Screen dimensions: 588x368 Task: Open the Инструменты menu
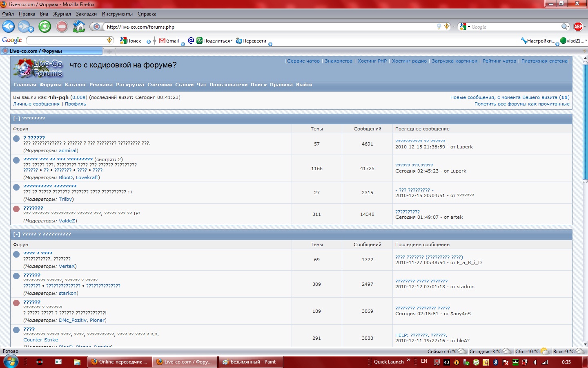point(117,14)
